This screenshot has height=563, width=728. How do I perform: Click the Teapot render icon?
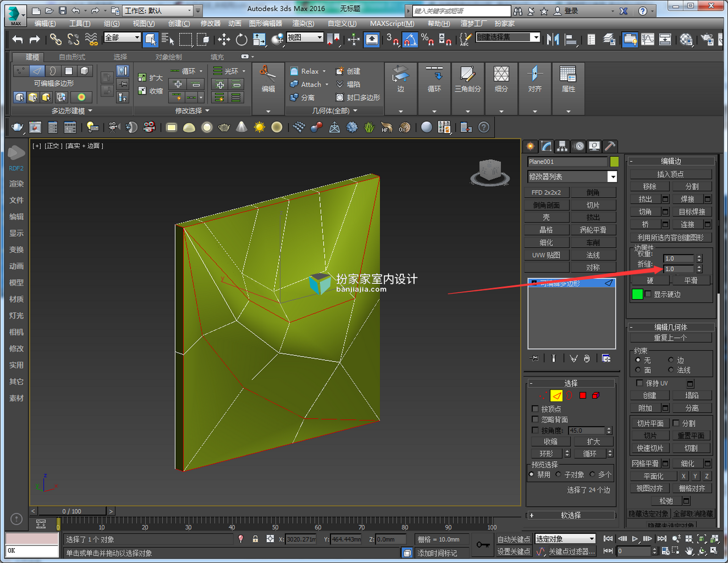click(17, 127)
